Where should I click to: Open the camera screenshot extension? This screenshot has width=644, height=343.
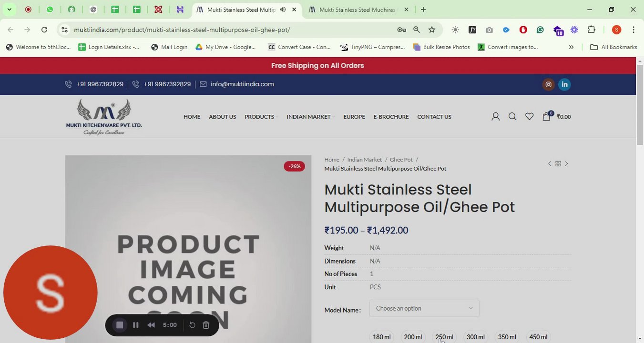click(x=490, y=30)
